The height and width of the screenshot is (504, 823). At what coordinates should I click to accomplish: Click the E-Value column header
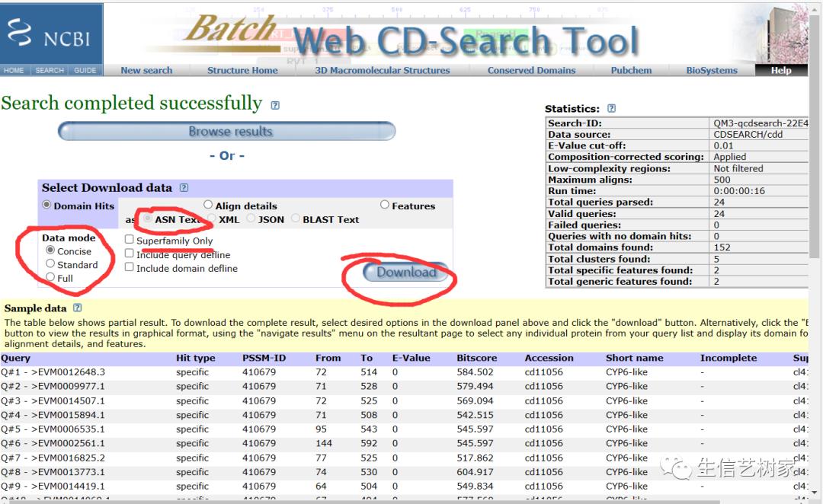411,358
